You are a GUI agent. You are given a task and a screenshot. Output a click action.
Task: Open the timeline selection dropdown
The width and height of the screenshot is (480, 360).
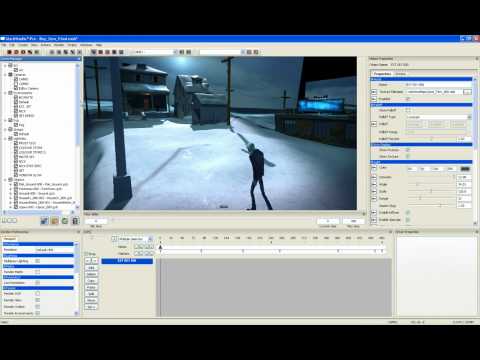(150, 239)
